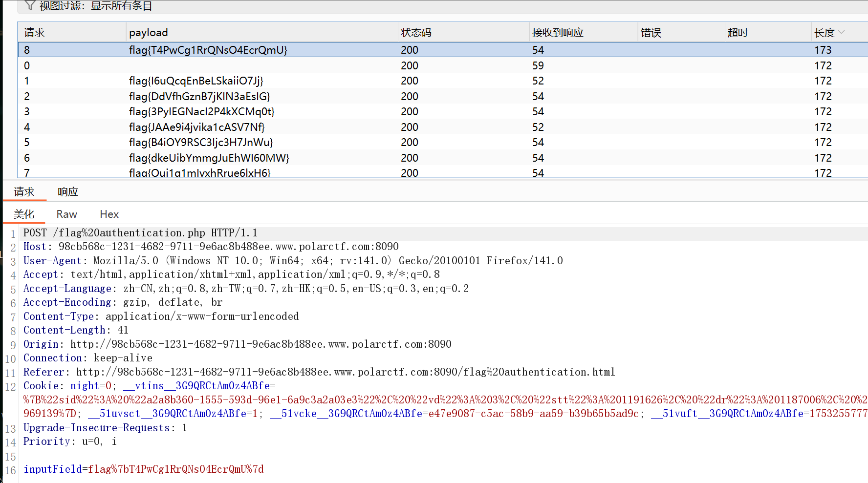
Task: Click the view filter funnel icon
Action: 30,5
